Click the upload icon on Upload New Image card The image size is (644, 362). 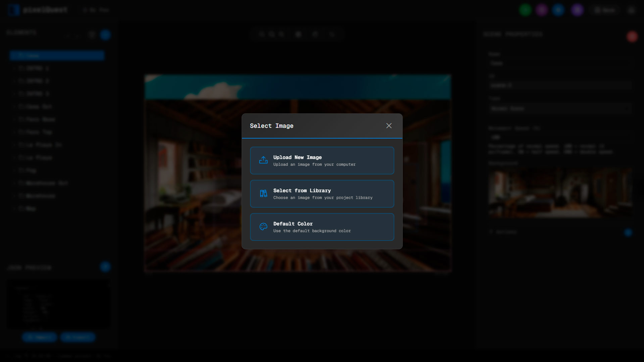click(263, 160)
